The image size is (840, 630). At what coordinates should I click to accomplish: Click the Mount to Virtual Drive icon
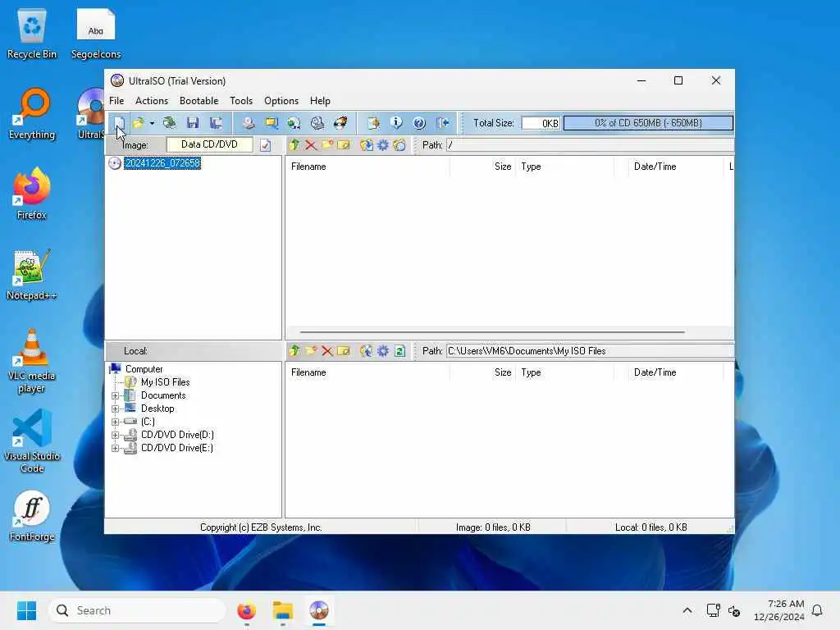pyautogui.click(x=317, y=123)
